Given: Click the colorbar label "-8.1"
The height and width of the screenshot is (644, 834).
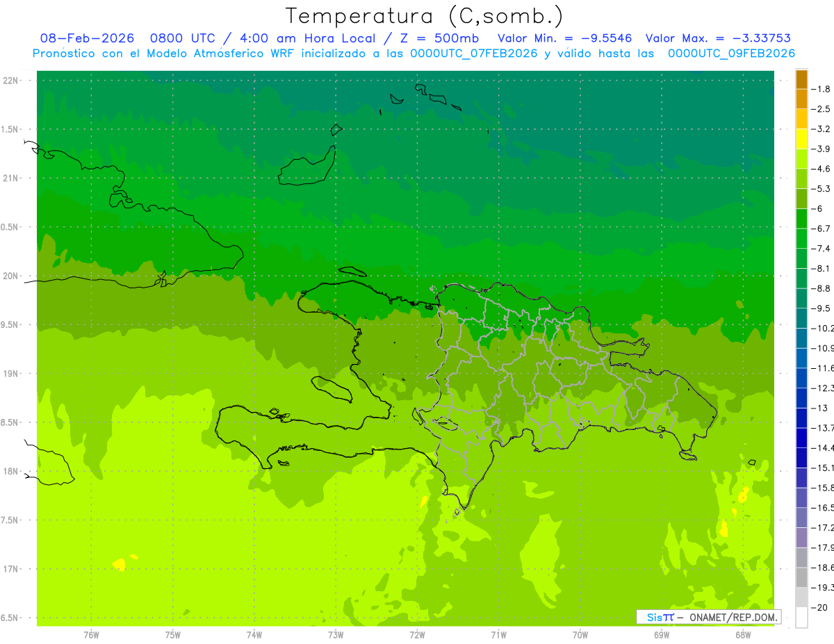Looking at the screenshot, I should click(x=821, y=268).
